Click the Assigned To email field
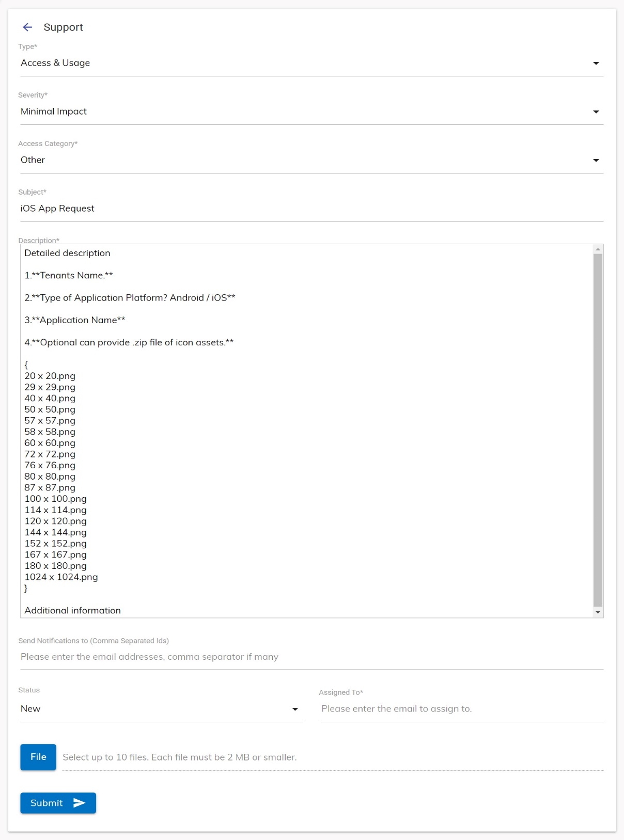The height and width of the screenshot is (840, 624). [x=461, y=709]
